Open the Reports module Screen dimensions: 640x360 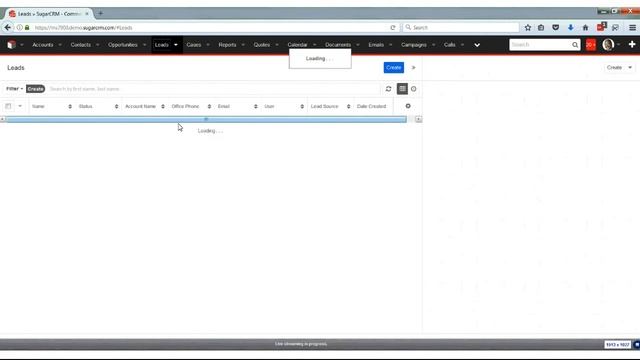click(x=227, y=45)
